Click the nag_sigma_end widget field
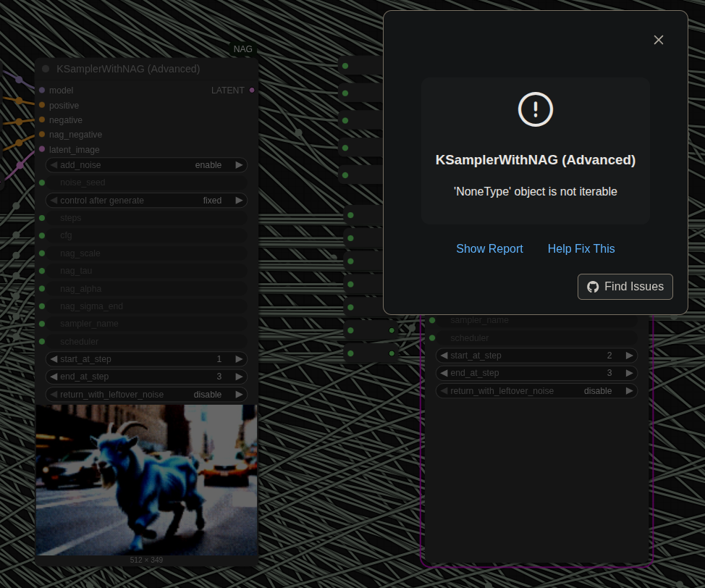The height and width of the screenshot is (588, 705). point(147,306)
